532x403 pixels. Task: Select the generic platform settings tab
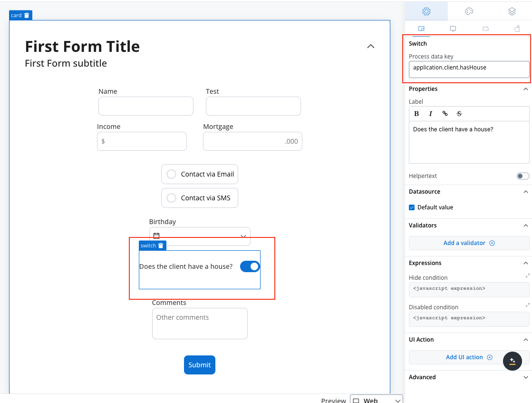coord(421,29)
